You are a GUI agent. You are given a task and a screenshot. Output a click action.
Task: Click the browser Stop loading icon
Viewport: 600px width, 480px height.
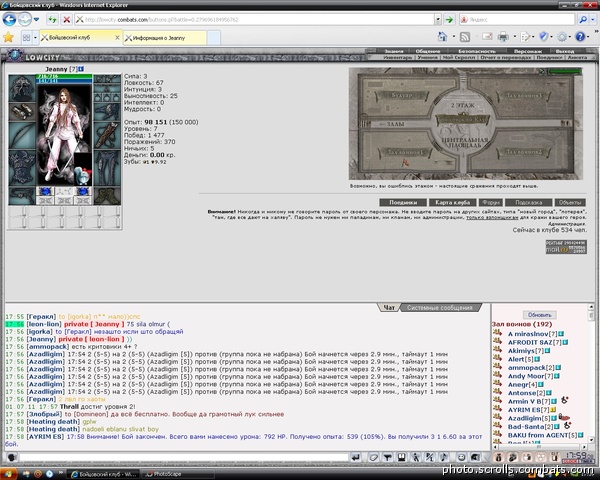[67, 19]
